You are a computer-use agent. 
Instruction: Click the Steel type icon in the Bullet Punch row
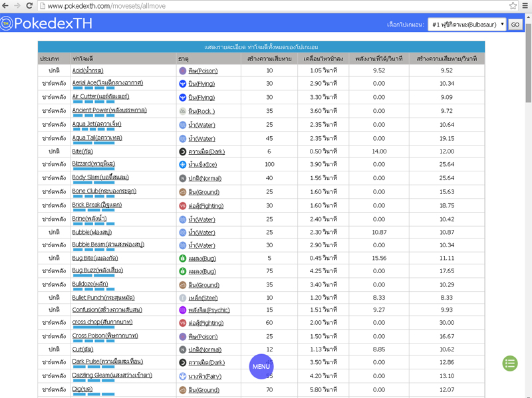[x=182, y=298]
